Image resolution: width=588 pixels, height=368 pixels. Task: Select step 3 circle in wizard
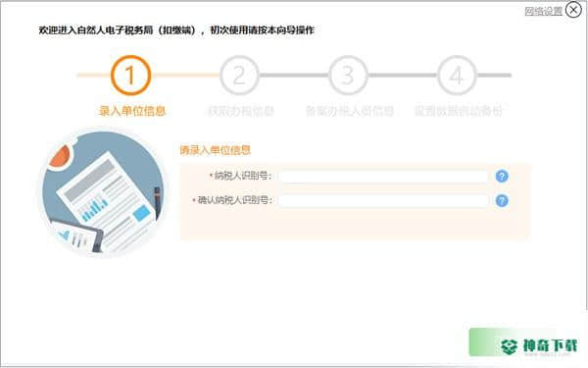tap(348, 76)
